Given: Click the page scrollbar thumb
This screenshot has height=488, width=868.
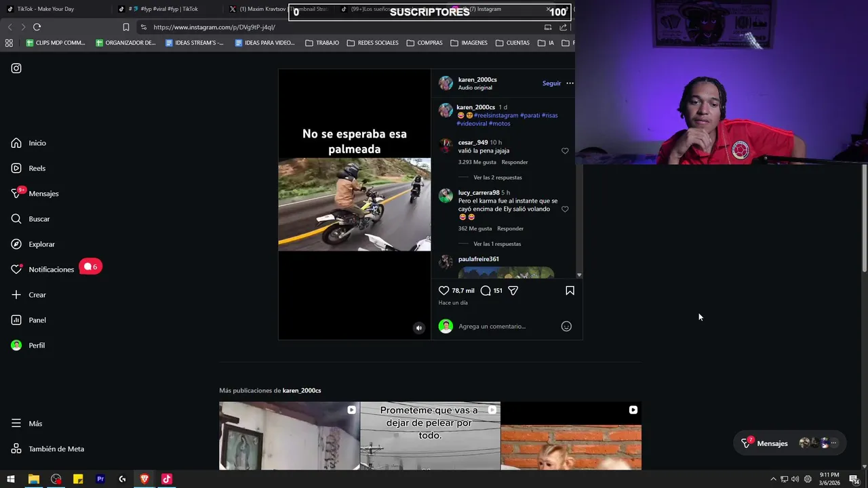Looking at the screenshot, I should tap(865, 219).
